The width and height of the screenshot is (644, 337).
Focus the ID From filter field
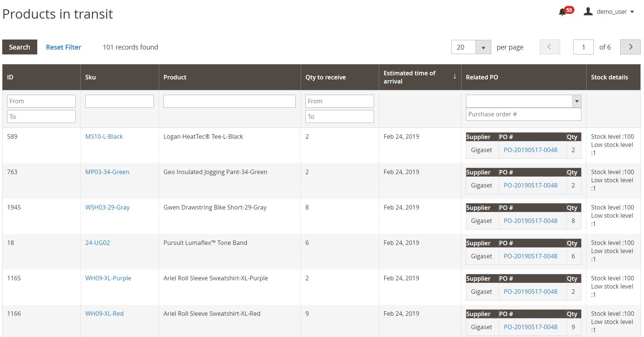click(41, 101)
